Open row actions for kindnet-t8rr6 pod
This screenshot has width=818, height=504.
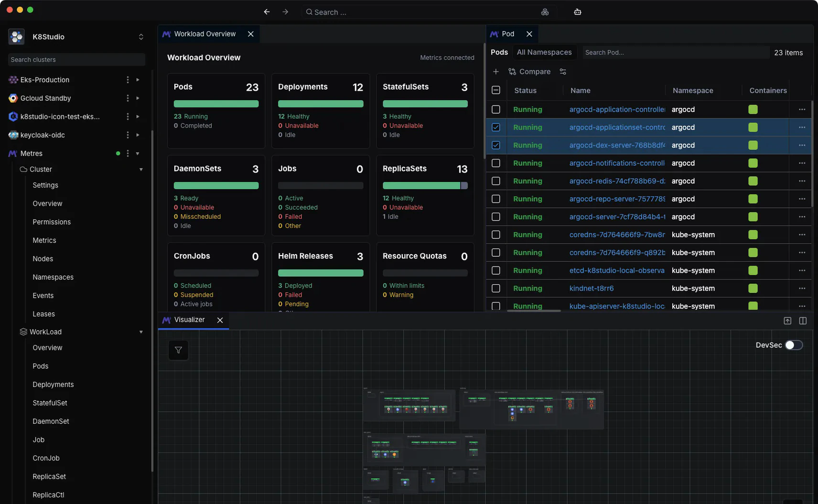tap(802, 289)
